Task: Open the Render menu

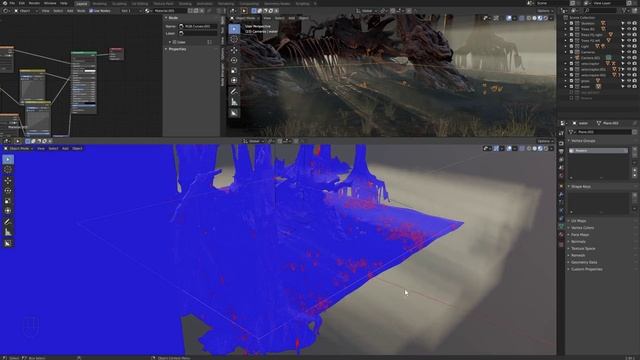Action: coord(34,3)
